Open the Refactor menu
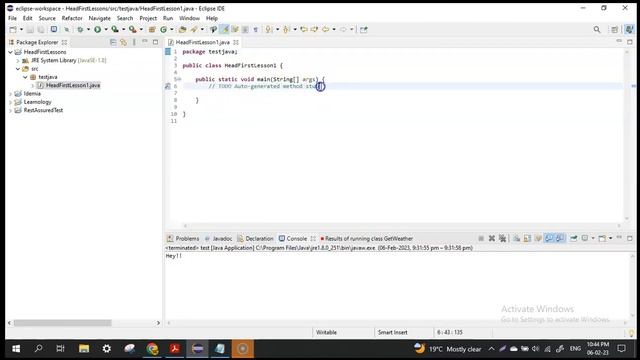Viewport: 640px width, 360px height. pyautogui.click(x=72, y=18)
